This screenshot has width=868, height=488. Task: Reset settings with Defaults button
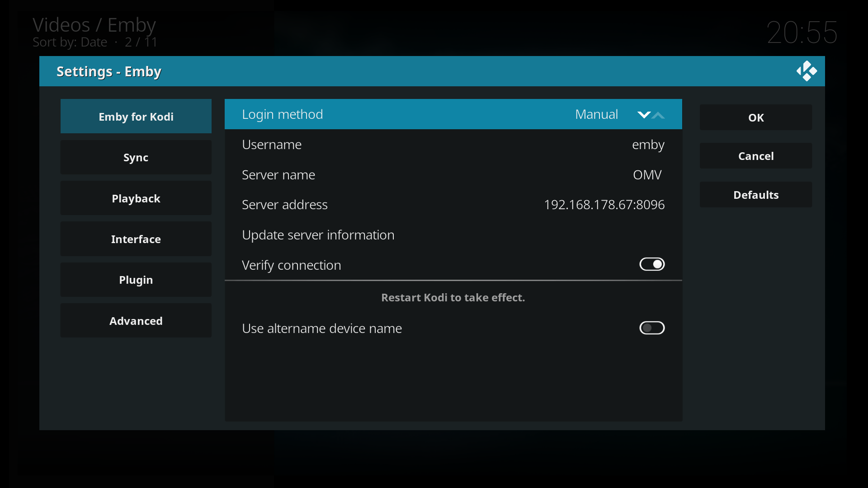click(756, 195)
